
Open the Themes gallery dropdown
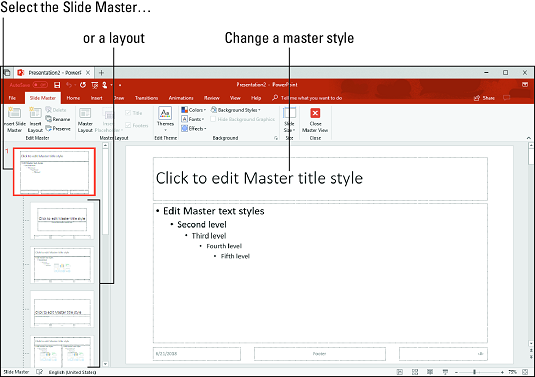click(165, 120)
